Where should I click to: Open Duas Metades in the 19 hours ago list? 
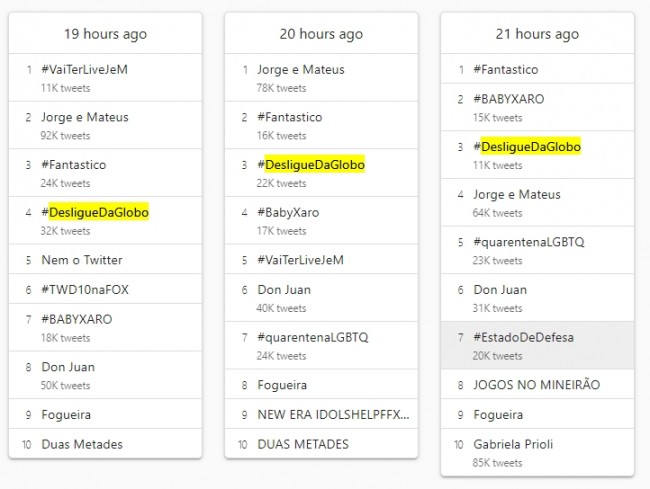82,444
